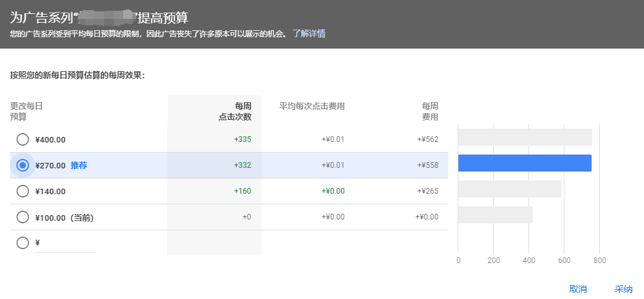Click the ¥100.00 (当前) label text

[64, 218]
